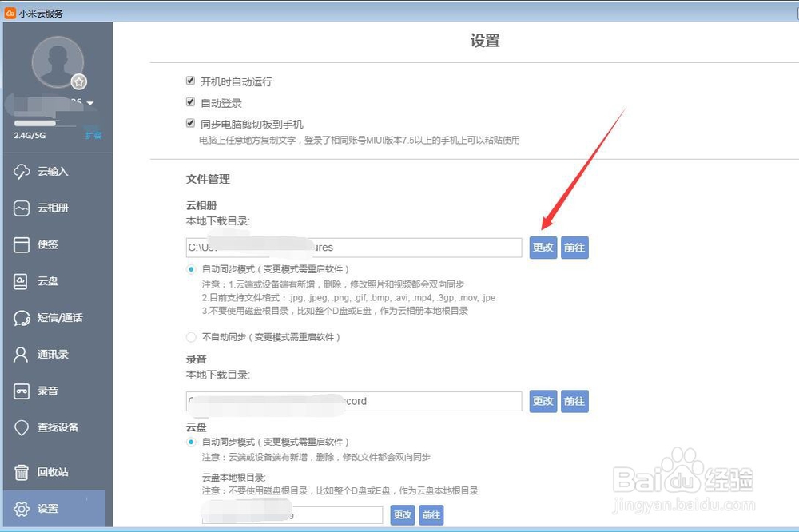Select 自动同步模式 radio under 云盘
This screenshot has height=532, width=799.
191,442
